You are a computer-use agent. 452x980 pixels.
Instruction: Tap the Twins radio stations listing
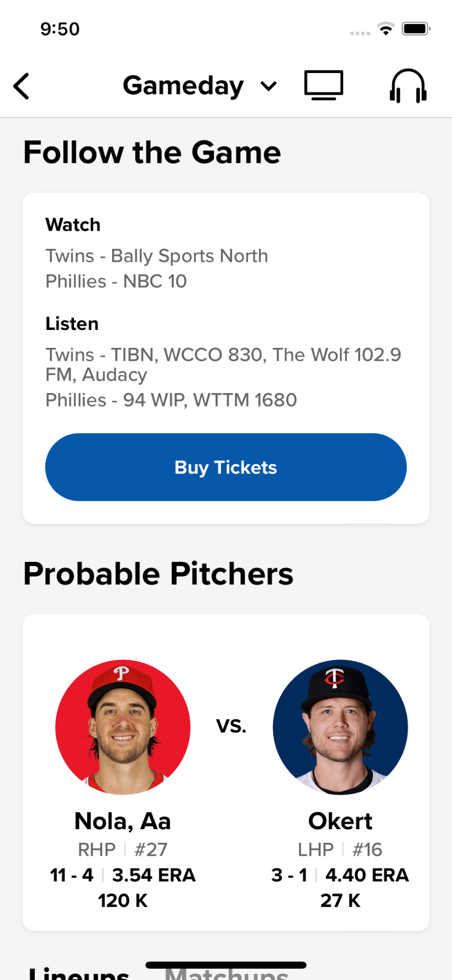click(223, 364)
